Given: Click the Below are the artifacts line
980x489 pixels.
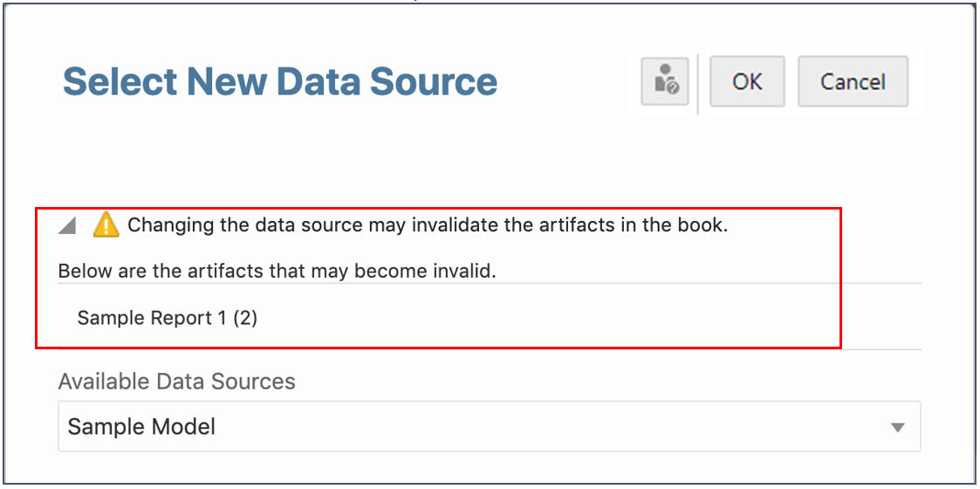Looking at the screenshot, I should pos(277,271).
